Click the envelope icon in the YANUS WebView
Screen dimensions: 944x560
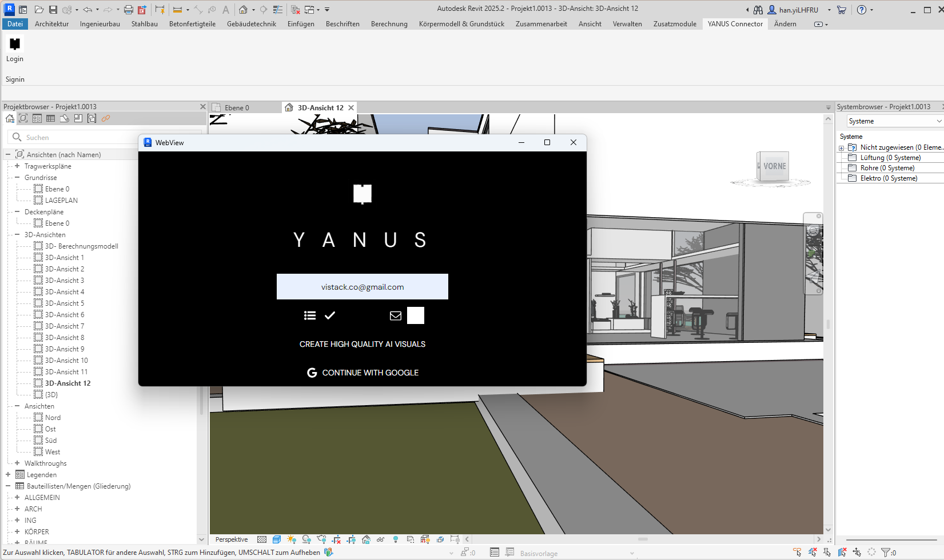pyautogui.click(x=395, y=315)
